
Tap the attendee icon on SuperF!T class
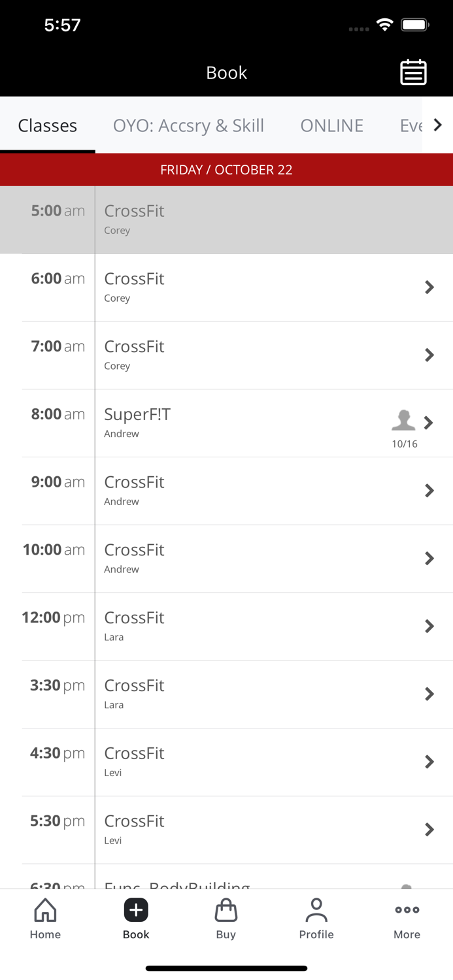coord(403,421)
